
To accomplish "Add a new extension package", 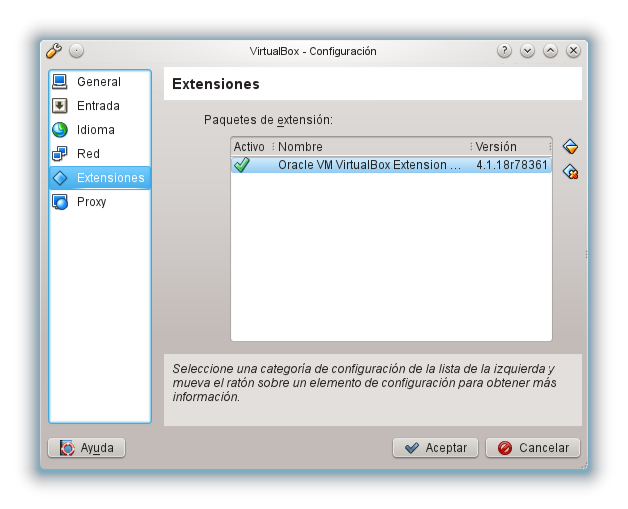I will point(570,147).
